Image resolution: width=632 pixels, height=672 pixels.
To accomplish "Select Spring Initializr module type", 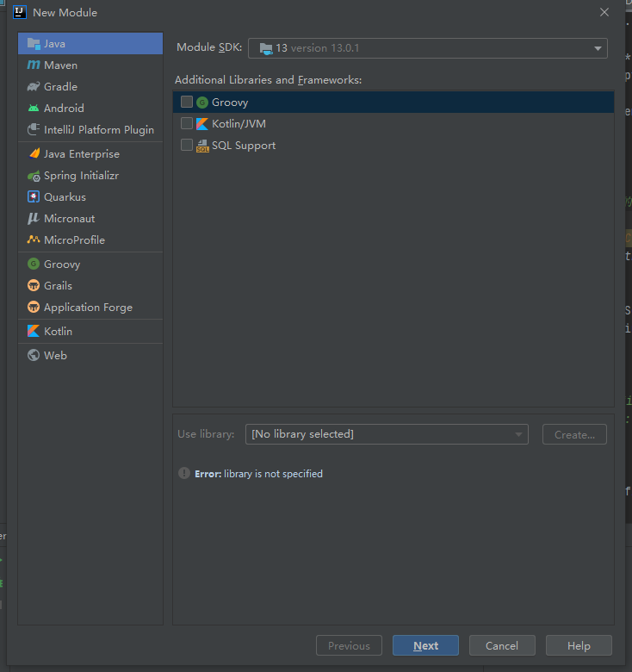I will [90, 175].
